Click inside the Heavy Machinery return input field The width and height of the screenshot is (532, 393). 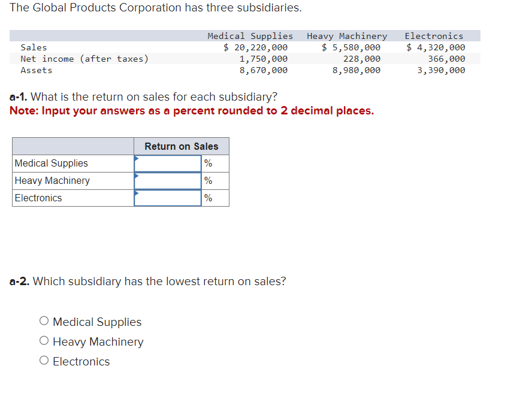point(168,180)
